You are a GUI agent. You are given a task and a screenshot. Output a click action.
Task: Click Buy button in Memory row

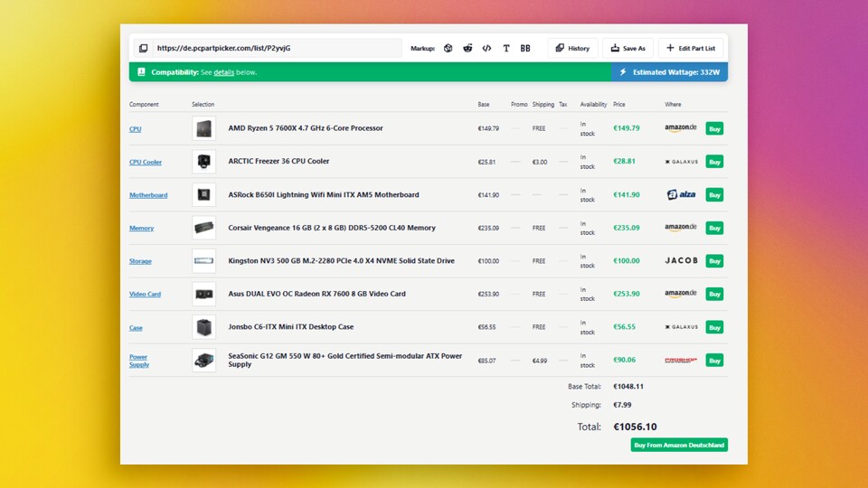point(714,228)
